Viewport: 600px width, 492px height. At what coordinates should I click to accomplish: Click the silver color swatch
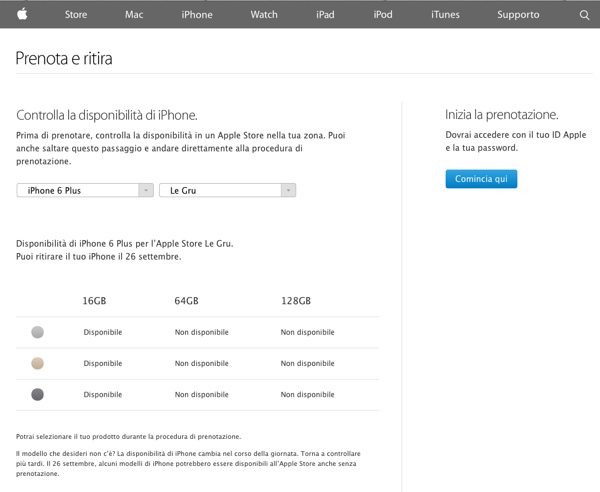(x=37, y=332)
